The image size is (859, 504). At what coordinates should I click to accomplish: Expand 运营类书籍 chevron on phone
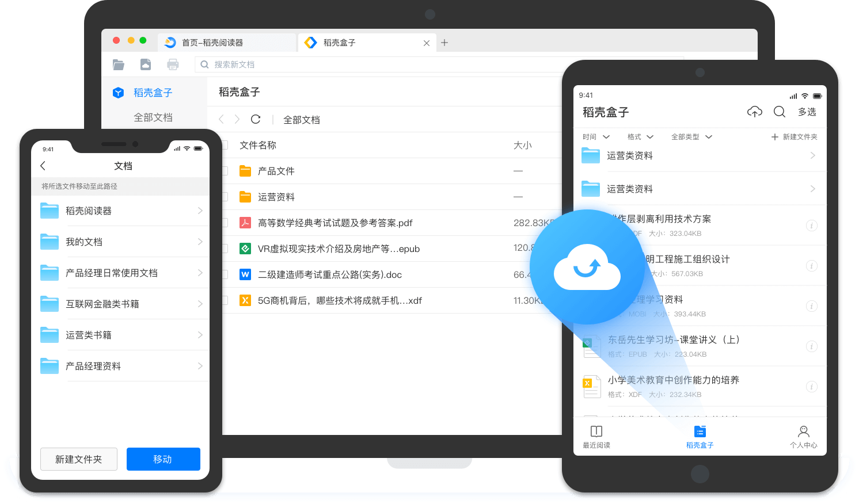coord(200,335)
